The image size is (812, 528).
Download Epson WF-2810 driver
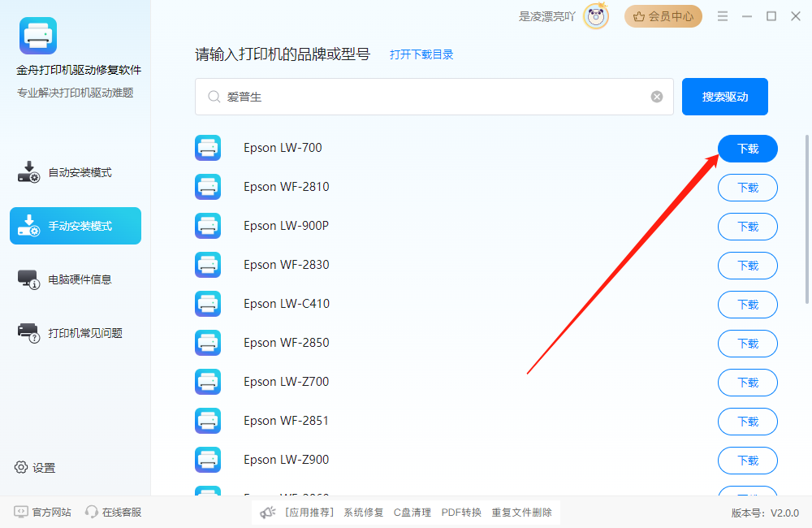[747, 188]
